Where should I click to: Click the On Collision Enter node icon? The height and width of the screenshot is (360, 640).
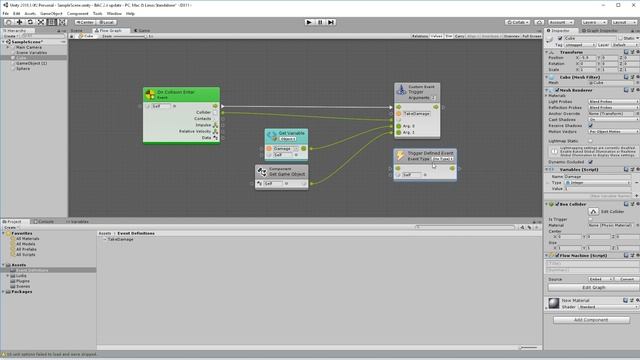pos(150,95)
